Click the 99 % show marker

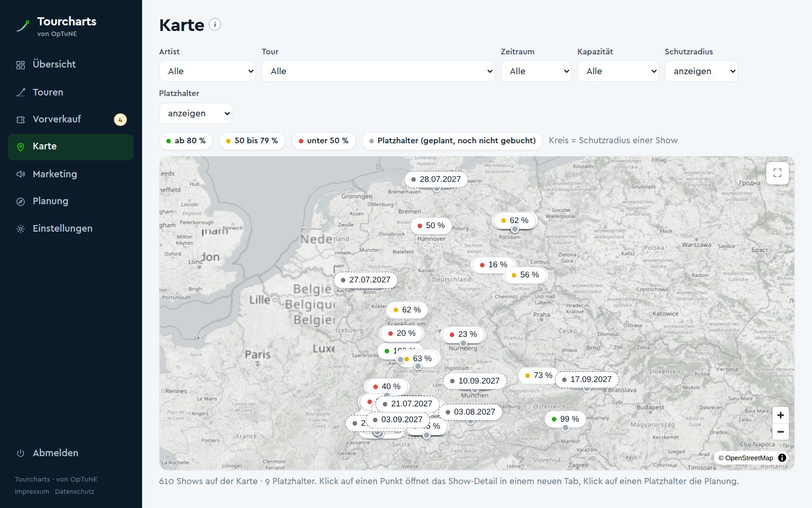(x=565, y=419)
